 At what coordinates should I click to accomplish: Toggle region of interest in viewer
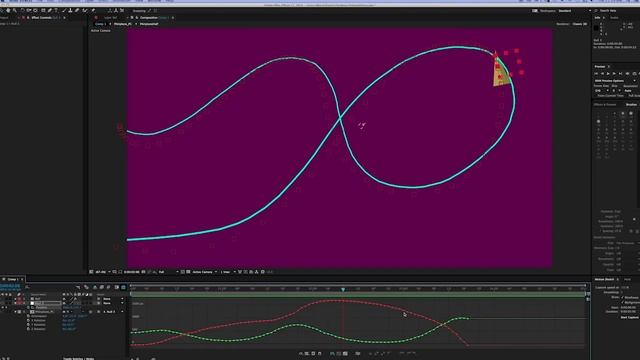[x=182, y=272]
